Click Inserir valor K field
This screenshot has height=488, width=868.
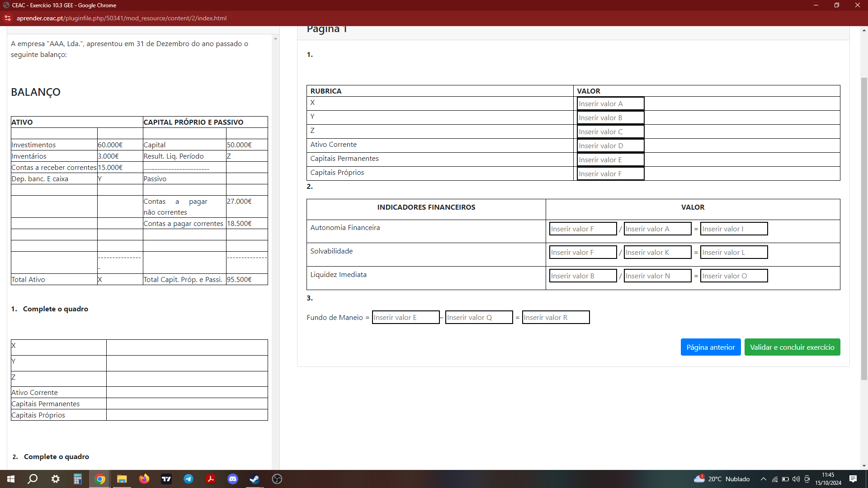[657, 252]
